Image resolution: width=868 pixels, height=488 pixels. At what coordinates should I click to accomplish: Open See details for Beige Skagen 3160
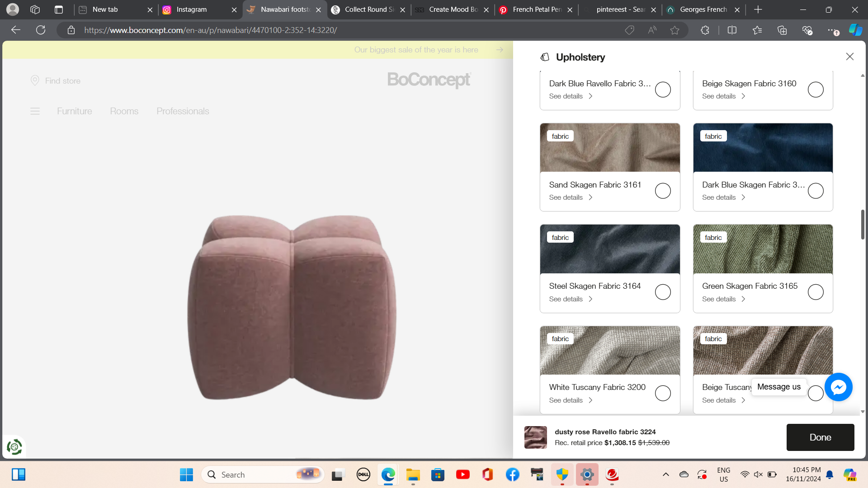click(x=723, y=96)
